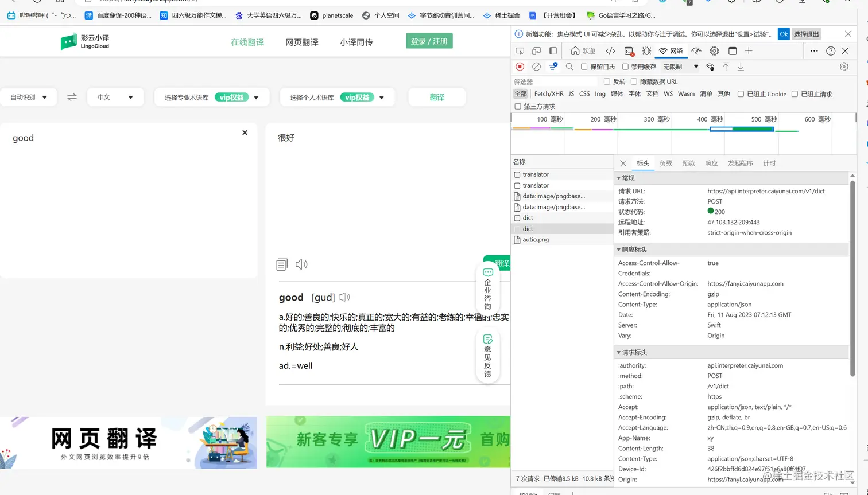Tick the 第三方请求 checkbox

[x=518, y=107]
